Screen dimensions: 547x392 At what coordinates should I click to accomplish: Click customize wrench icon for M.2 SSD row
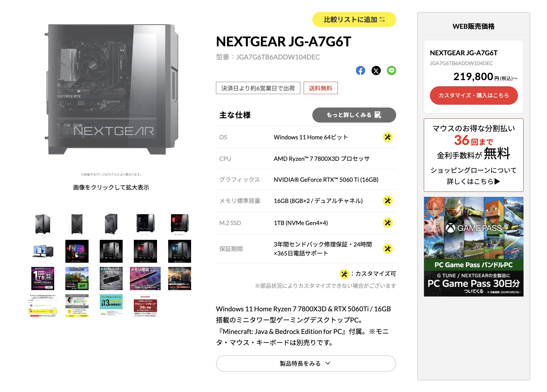(387, 223)
